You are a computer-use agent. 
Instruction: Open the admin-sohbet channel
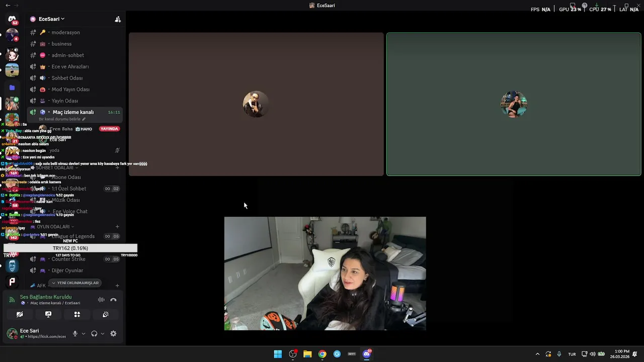75,55
